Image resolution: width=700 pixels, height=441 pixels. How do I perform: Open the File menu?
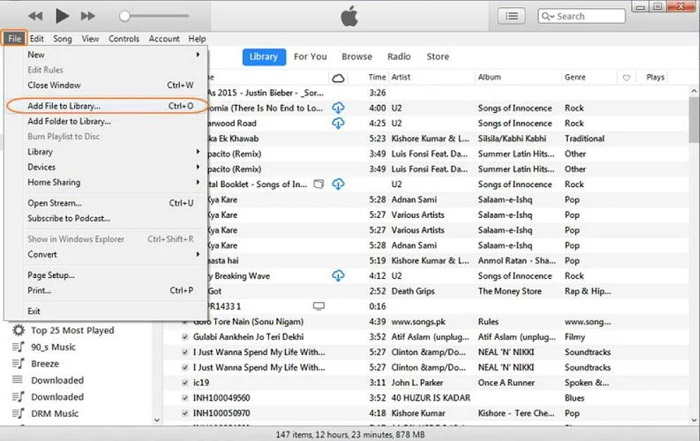point(14,38)
